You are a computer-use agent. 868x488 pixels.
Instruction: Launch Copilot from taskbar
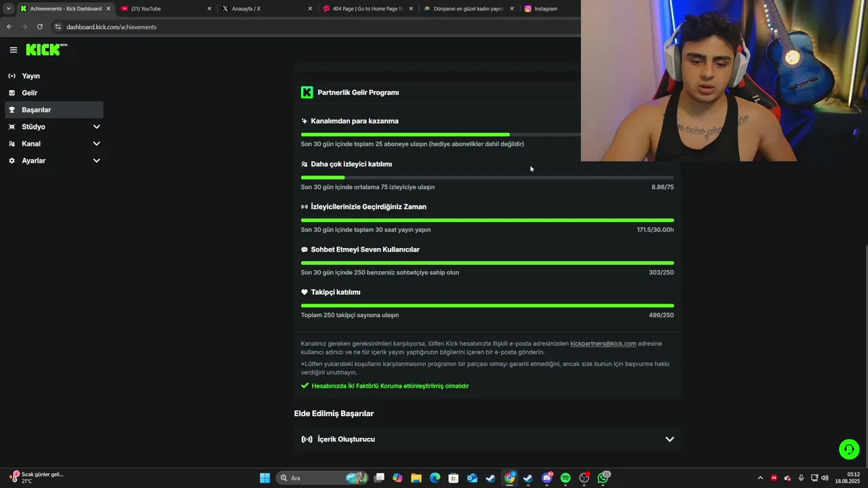point(397,478)
